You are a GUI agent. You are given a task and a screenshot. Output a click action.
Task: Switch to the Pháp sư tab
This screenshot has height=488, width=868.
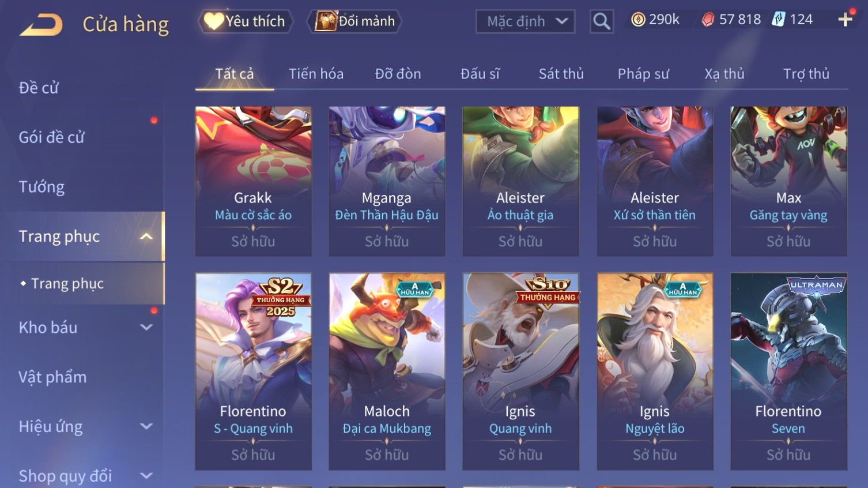pos(643,74)
